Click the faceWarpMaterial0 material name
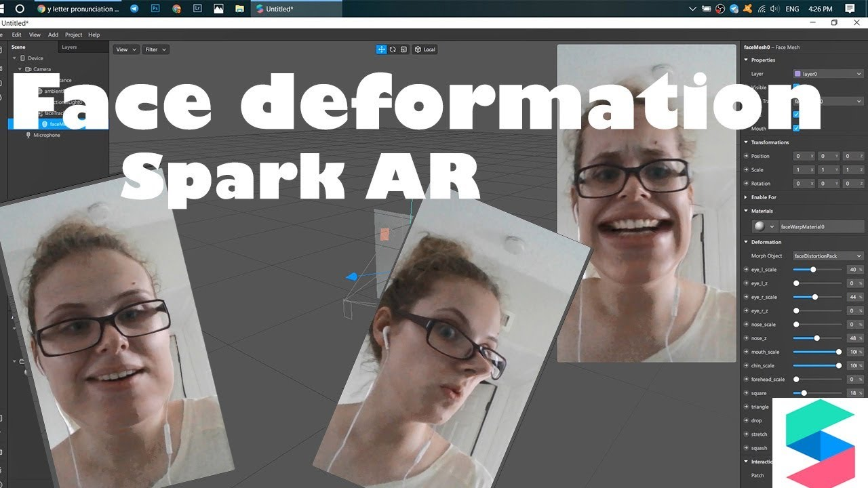The width and height of the screenshot is (868, 488). point(803,227)
